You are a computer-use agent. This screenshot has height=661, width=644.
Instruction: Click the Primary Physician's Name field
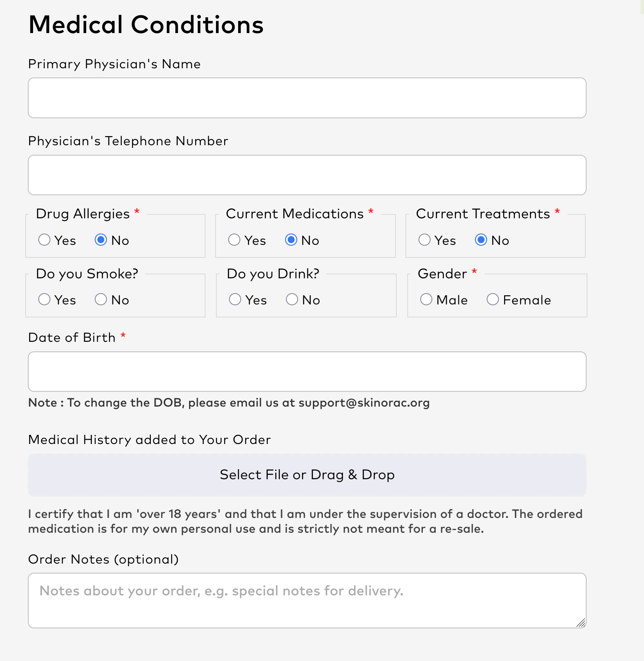click(x=307, y=98)
